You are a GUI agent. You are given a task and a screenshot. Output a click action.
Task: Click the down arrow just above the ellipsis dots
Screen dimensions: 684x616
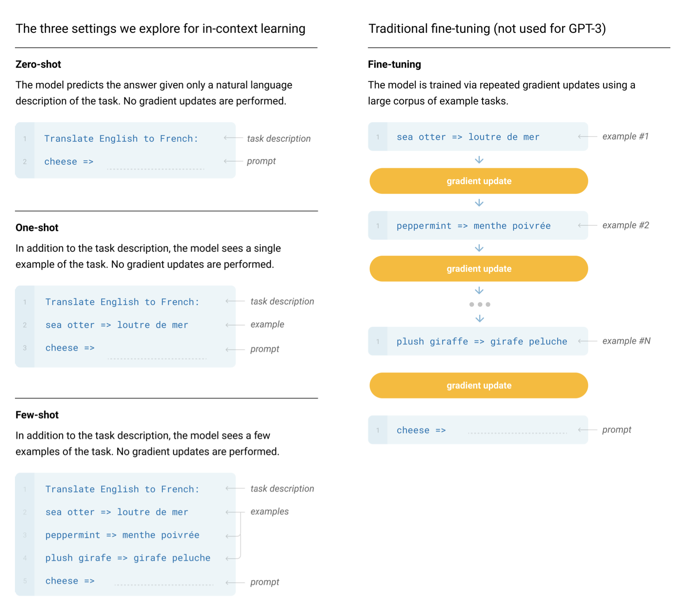(479, 291)
